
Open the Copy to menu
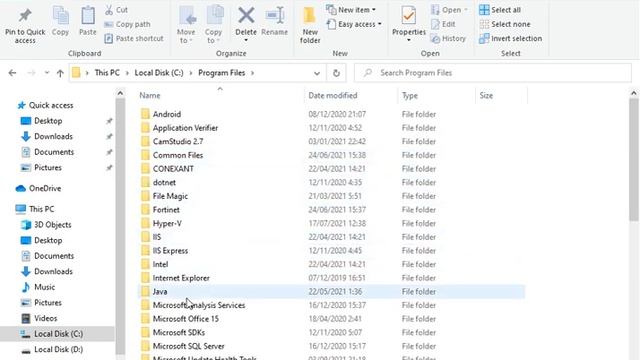(213, 24)
